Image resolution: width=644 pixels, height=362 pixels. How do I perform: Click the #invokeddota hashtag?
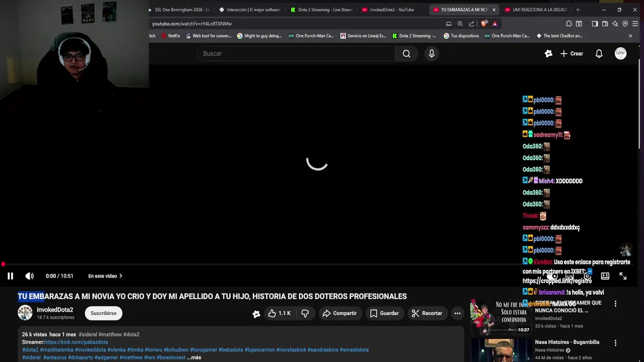pyautogui.click(x=91, y=350)
